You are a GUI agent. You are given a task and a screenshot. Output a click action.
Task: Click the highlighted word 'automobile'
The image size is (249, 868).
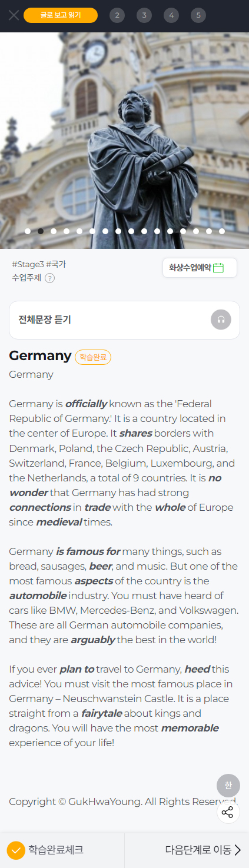(34, 596)
